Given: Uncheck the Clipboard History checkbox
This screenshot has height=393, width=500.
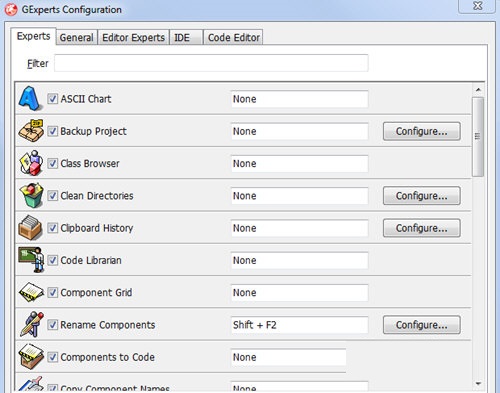Looking at the screenshot, I should (52, 228).
